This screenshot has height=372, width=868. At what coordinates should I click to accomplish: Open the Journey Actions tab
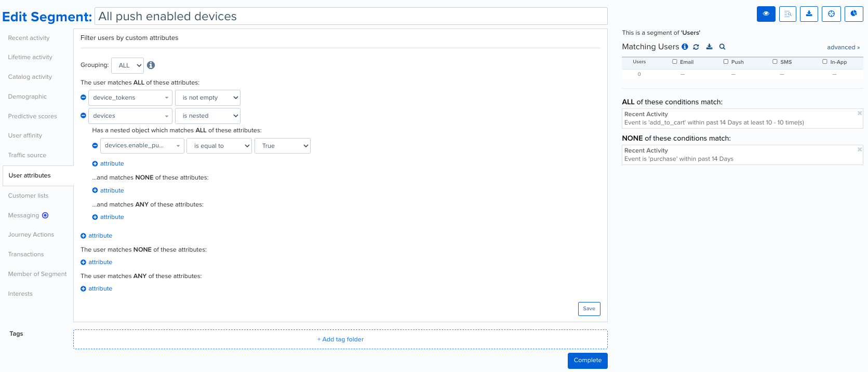coord(31,235)
